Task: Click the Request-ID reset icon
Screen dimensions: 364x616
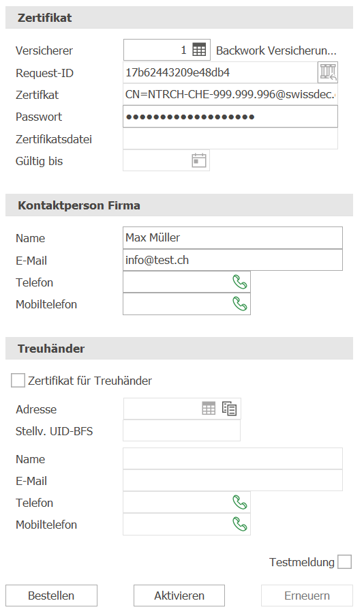Action: click(328, 72)
